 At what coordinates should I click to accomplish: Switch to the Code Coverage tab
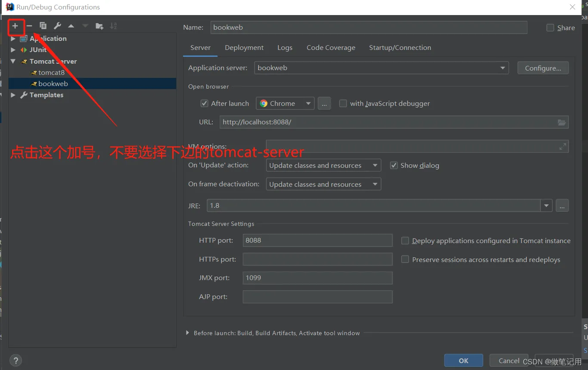pos(331,48)
